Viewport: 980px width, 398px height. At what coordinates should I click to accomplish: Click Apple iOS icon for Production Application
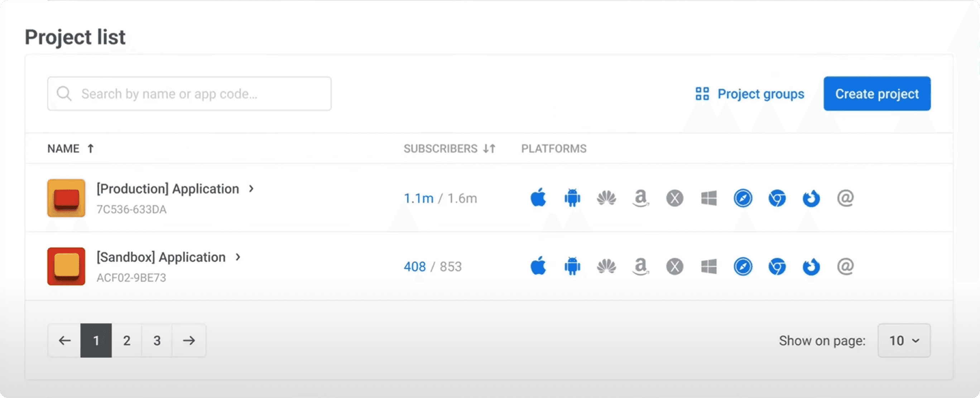(x=538, y=198)
